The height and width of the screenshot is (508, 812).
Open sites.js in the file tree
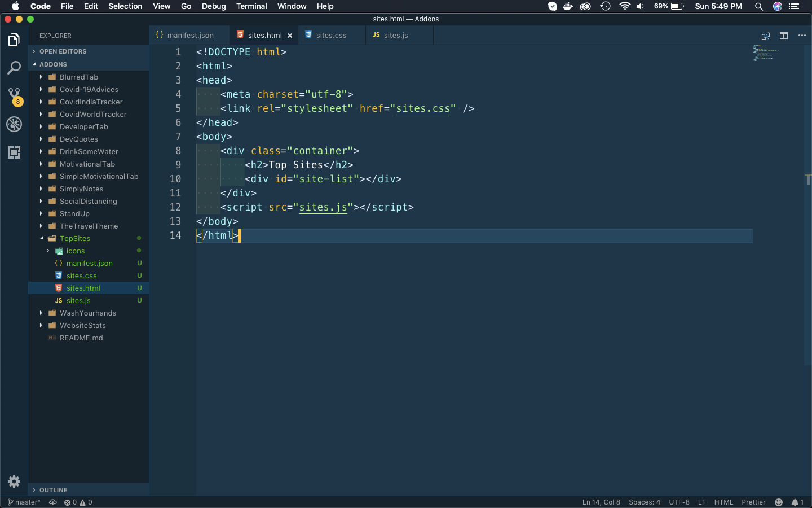click(x=89, y=300)
